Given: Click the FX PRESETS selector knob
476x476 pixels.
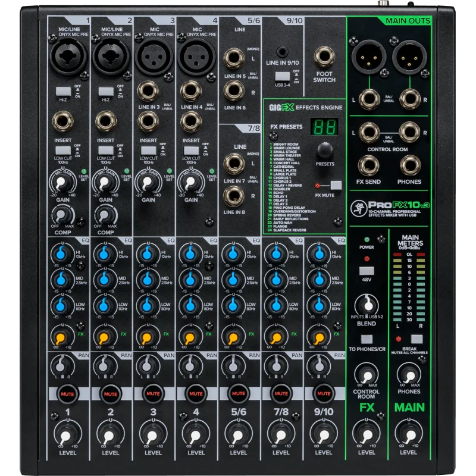Looking at the screenshot, I should [325, 151].
